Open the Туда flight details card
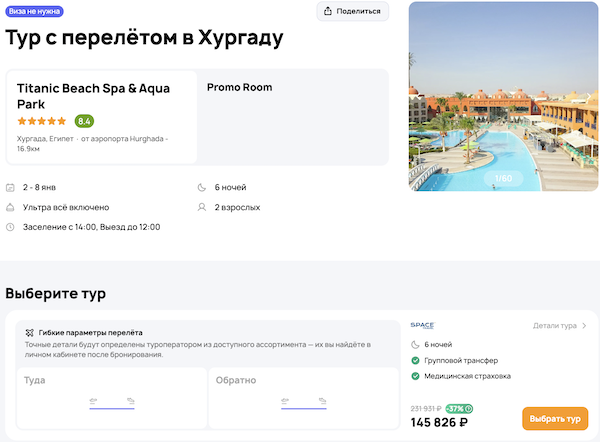Viewport: 600px width, 442px height. pos(112,400)
